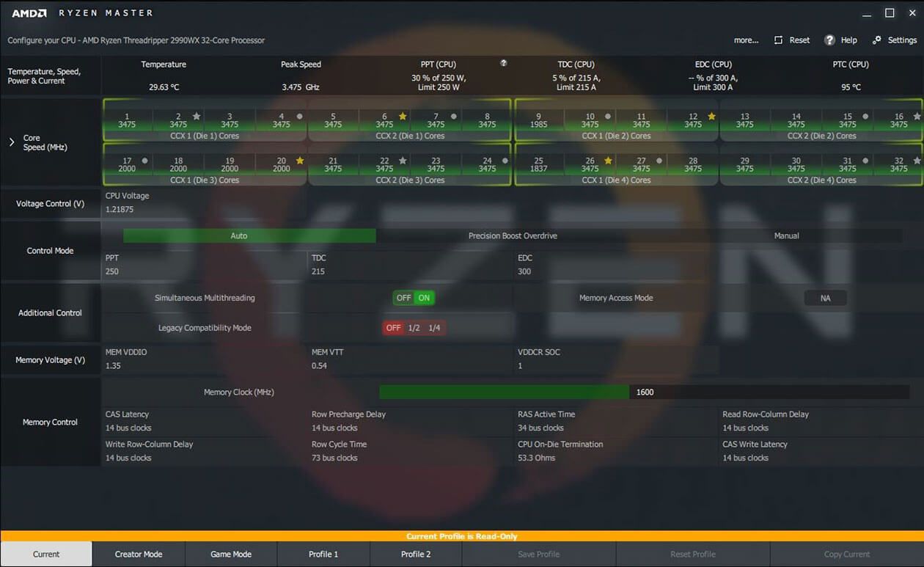Click the more... link in the top bar
Image resolution: width=924 pixels, height=567 pixels.
coord(746,40)
